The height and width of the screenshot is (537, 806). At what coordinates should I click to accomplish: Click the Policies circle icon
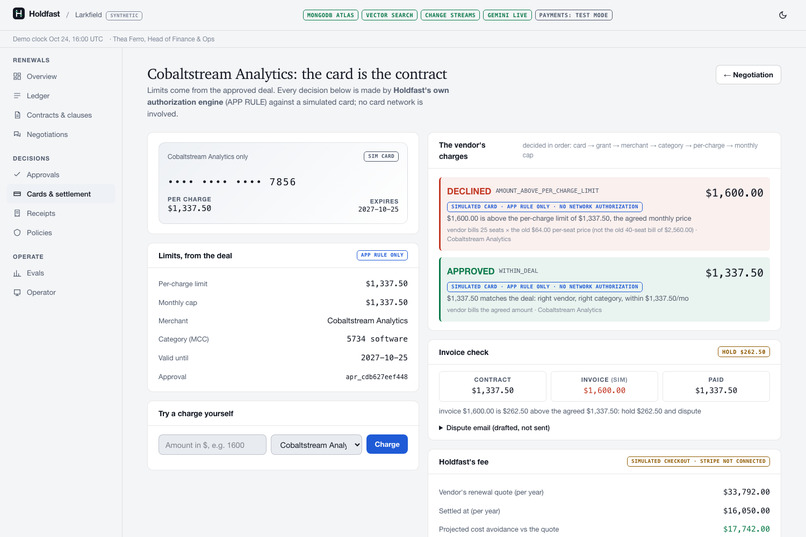point(17,232)
